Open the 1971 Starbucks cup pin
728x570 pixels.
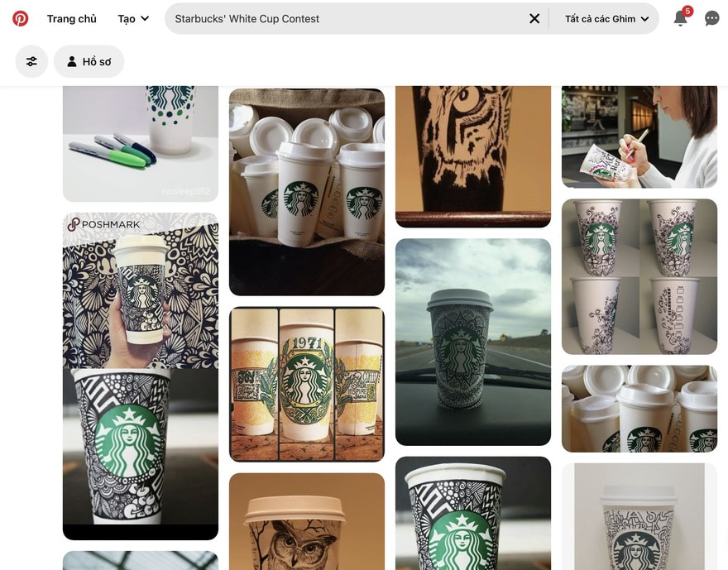click(x=307, y=385)
